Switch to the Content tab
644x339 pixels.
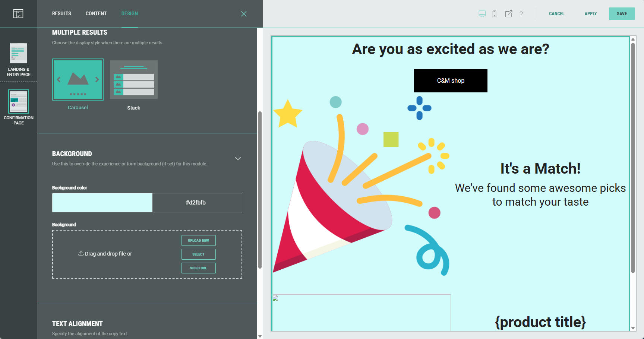pyautogui.click(x=96, y=14)
